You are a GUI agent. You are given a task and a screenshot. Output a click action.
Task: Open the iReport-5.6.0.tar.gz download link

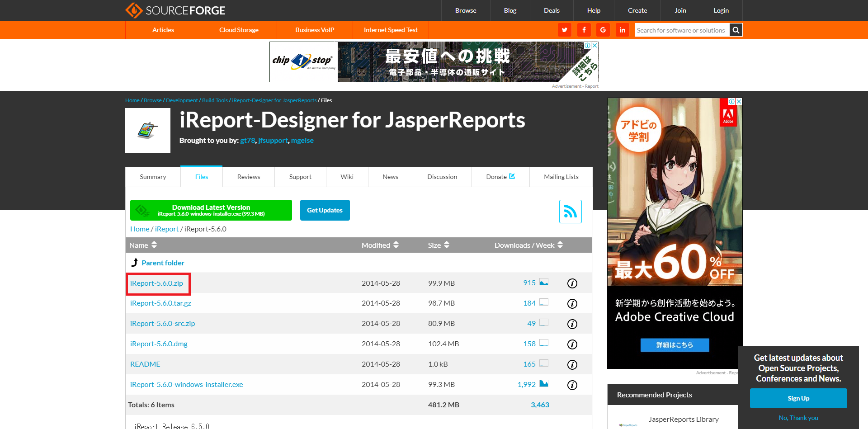160,303
